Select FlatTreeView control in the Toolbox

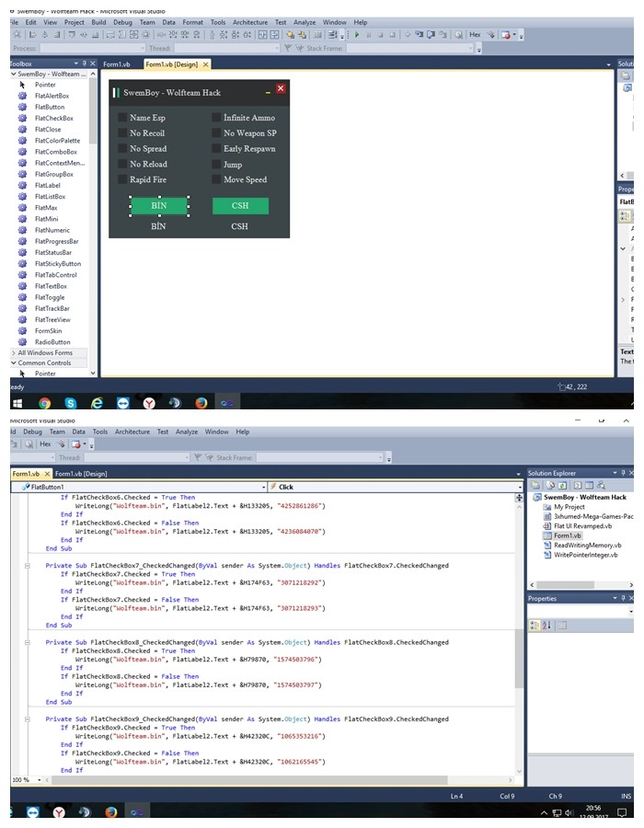point(52,319)
